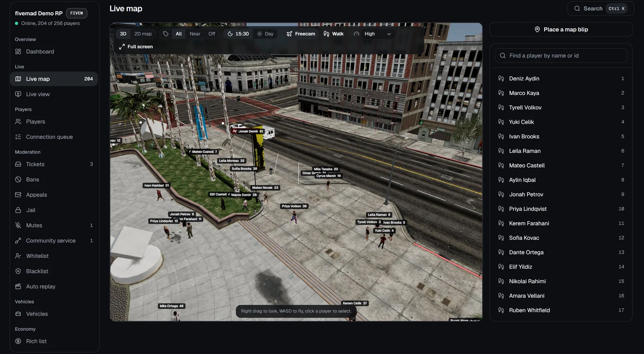644x354 pixels.
Task: Focus the Find a player search field
Action: [561, 56]
